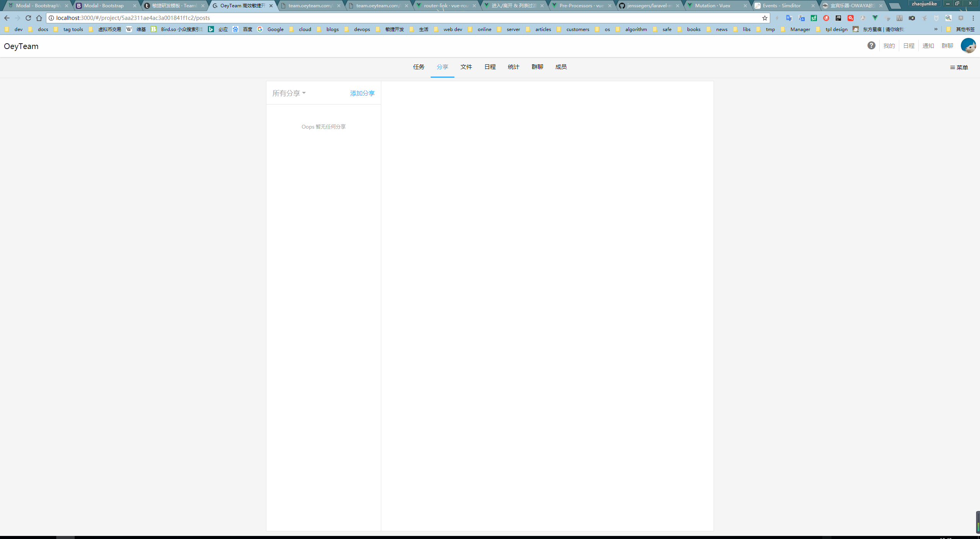Screen dimensions: 980x539
Task: Open the 菜单 hamburger menu
Action: (x=959, y=67)
